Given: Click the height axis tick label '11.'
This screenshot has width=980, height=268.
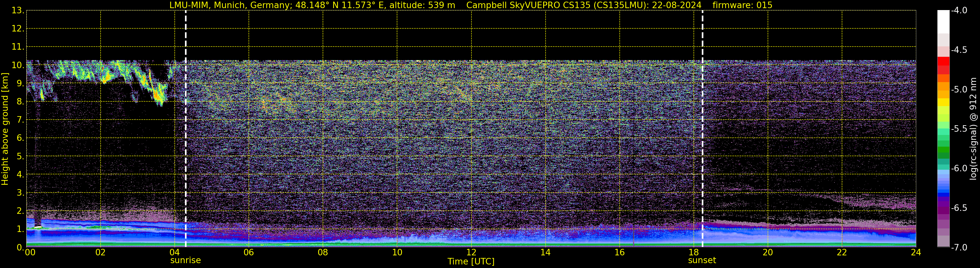Looking at the screenshot, I should tap(18, 47).
